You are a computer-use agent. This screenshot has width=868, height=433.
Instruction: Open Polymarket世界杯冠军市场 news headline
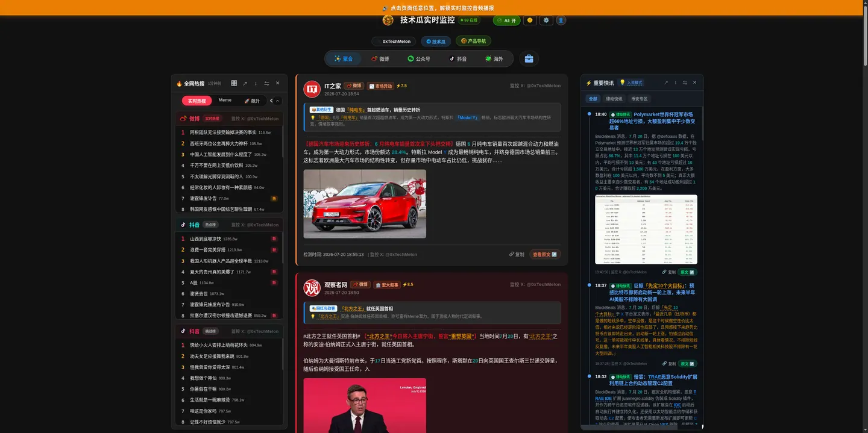tap(653, 121)
